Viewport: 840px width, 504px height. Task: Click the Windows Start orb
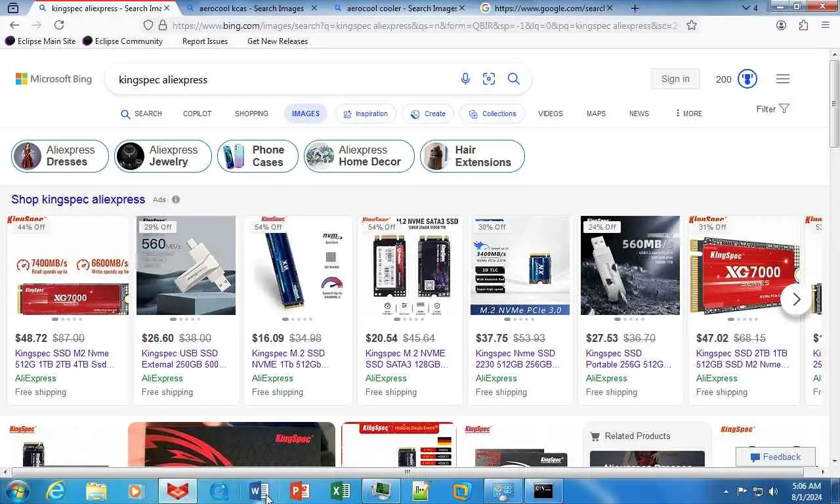(x=16, y=491)
